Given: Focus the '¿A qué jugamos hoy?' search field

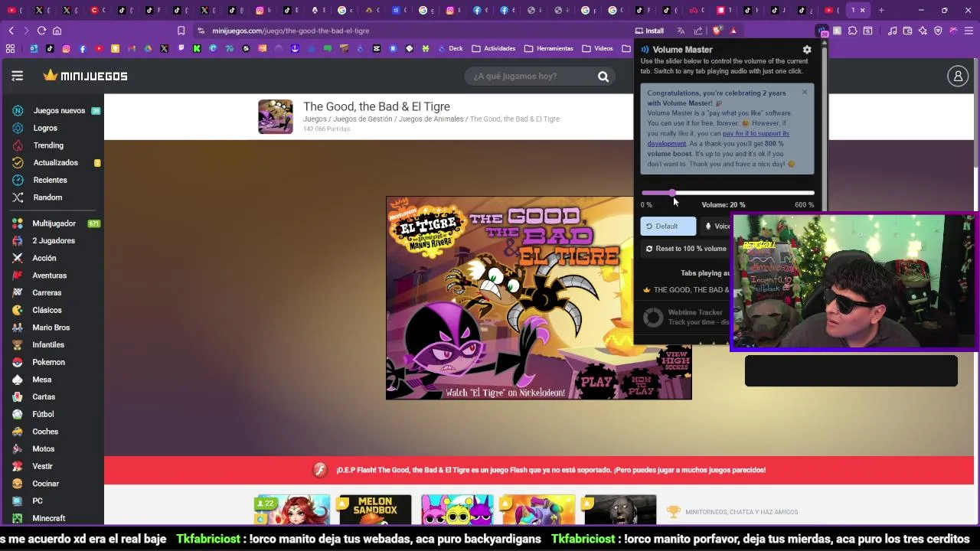Looking at the screenshot, I should tap(532, 77).
